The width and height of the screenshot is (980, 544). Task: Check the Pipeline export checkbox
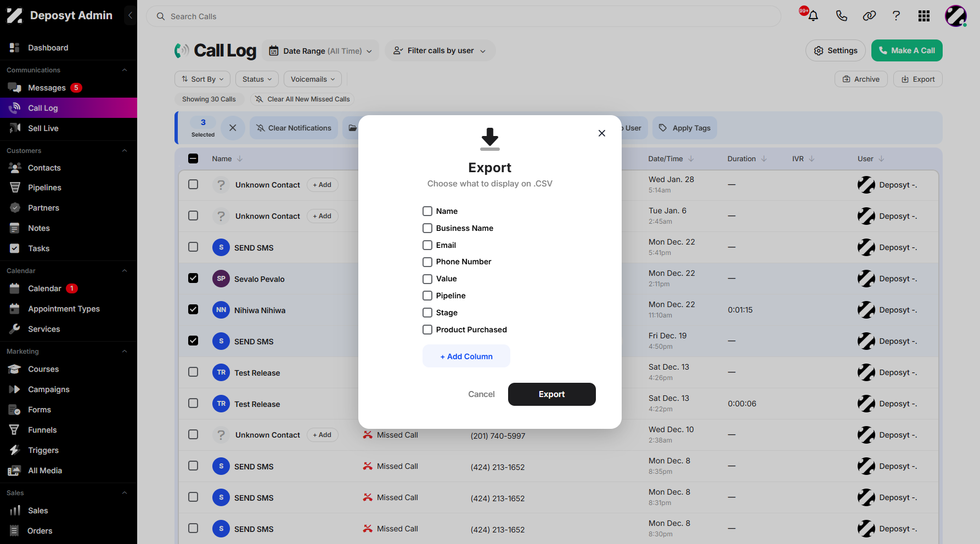coord(427,296)
